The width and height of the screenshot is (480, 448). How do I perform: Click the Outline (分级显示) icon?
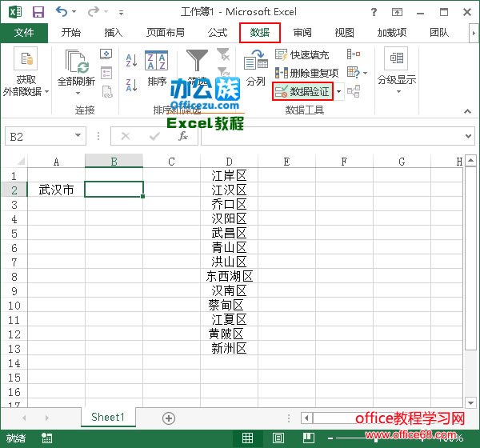397,58
